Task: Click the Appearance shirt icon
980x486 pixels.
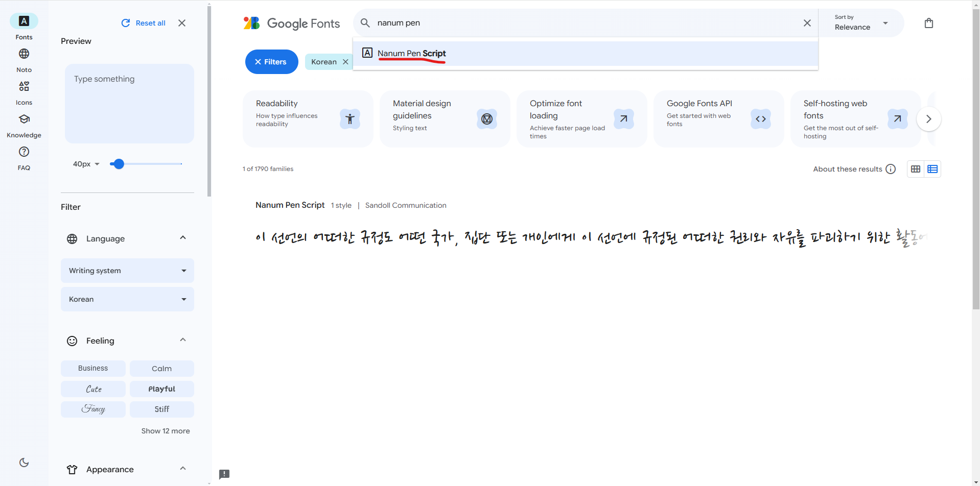Action: coord(72,469)
